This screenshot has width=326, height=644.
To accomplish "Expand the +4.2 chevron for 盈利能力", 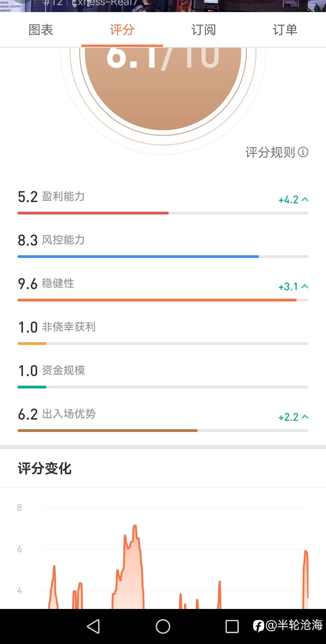I will 305,199.
